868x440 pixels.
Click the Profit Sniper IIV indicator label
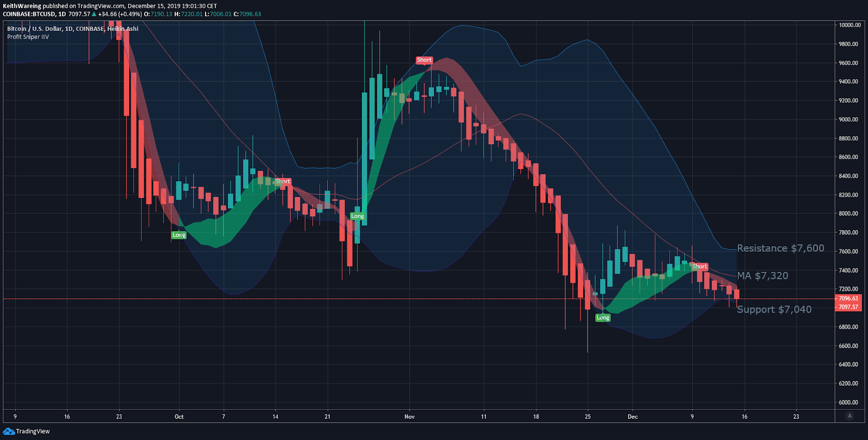point(28,37)
